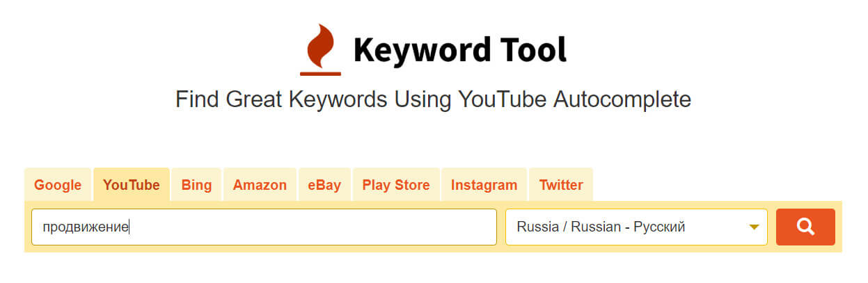The height and width of the screenshot is (283, 868).
Task: Go to the Play Store tab
Action: (x=396, y=185)
